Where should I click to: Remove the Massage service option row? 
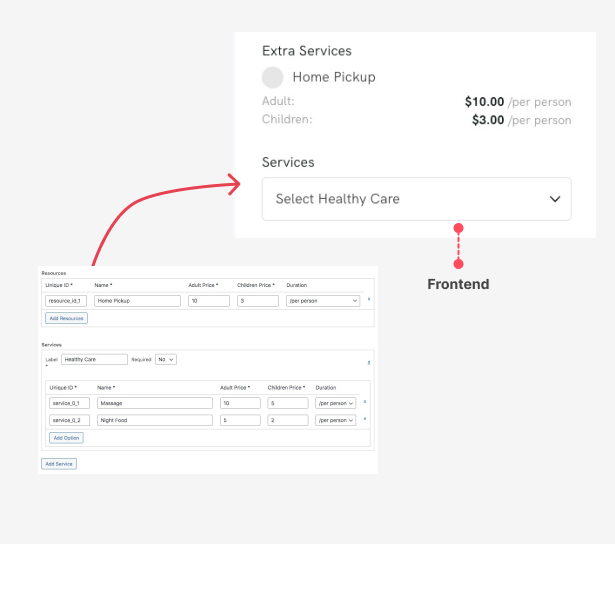(365, 402)
